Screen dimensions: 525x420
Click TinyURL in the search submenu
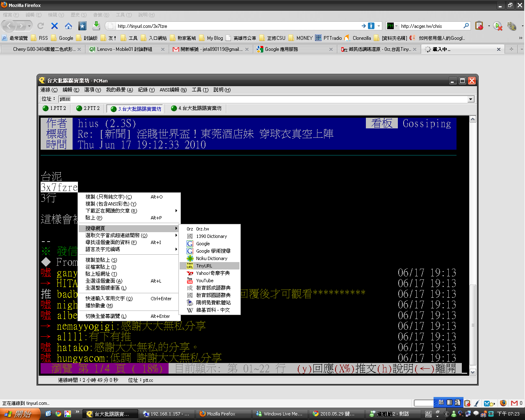coord(204,266)
